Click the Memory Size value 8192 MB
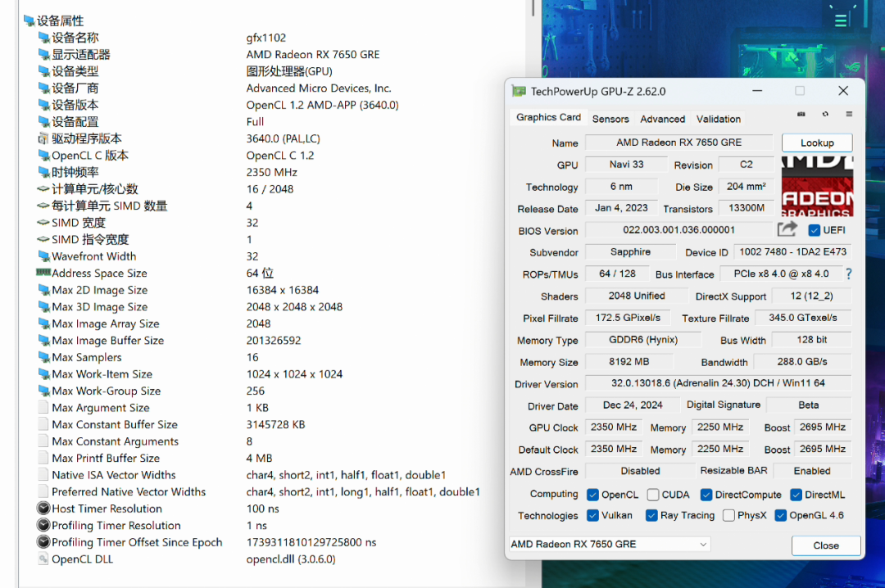This screenshot has width=885, height=588. click(x=629, y=362)
